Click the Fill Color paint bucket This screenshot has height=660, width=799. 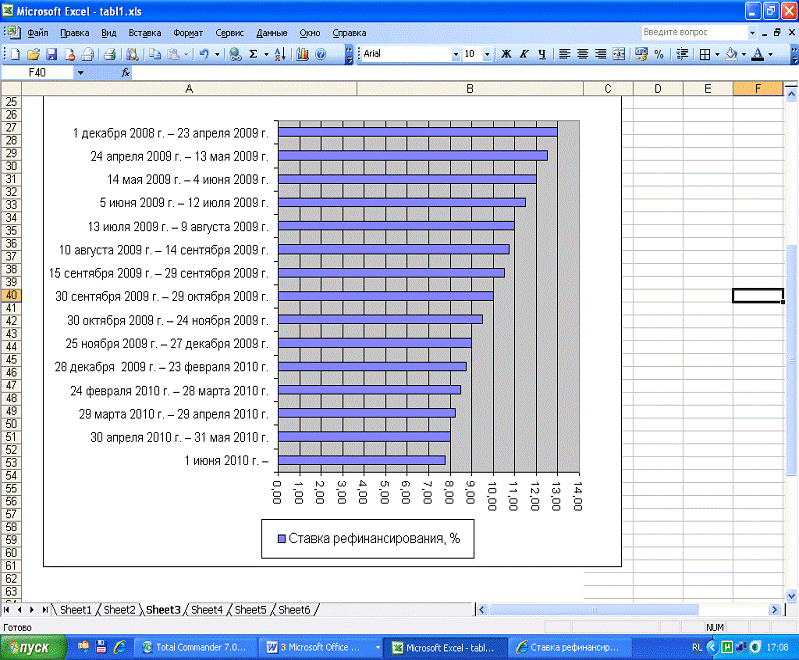(x=731, y=54)
